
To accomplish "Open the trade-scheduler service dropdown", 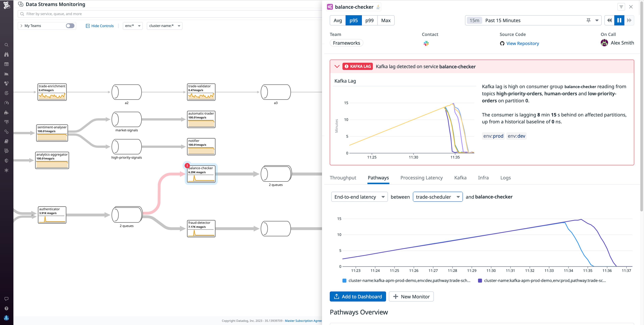I will [438, 197].
